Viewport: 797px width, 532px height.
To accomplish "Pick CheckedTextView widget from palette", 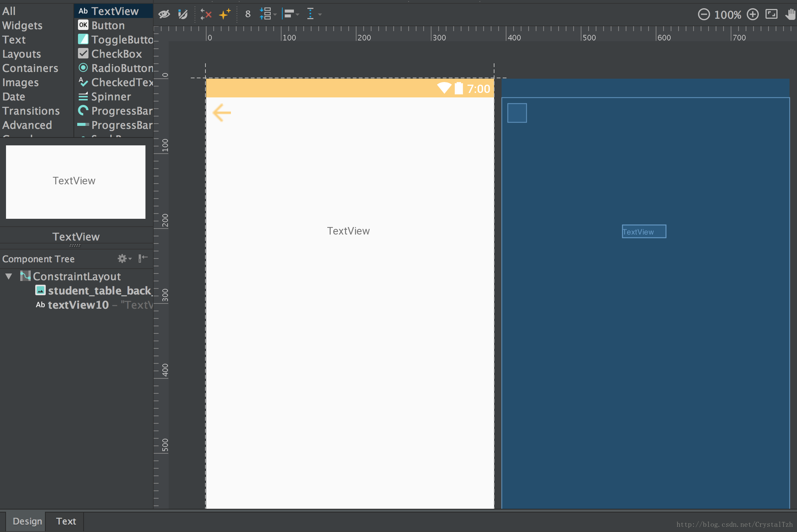I will point(114,82).
